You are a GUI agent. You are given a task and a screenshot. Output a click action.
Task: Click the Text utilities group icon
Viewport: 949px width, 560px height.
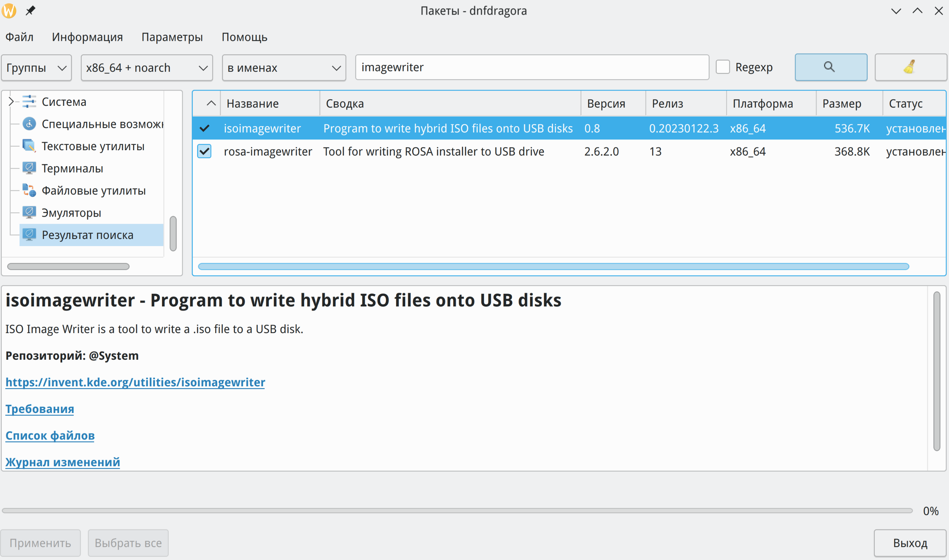click(x=29, y=146)
